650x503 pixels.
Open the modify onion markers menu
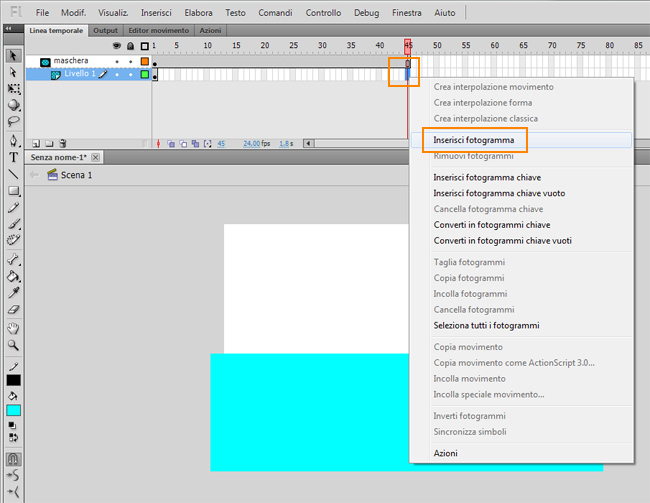[208, 144]
